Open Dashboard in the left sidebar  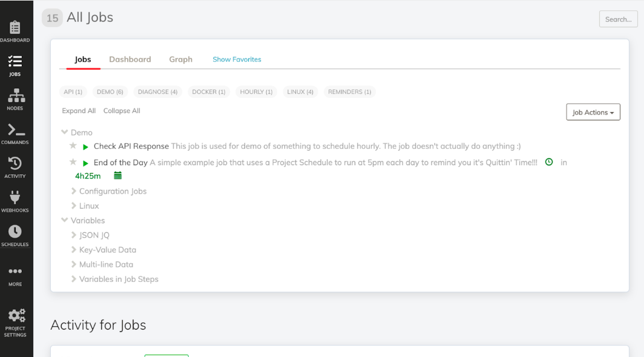[x=15, y=31]
